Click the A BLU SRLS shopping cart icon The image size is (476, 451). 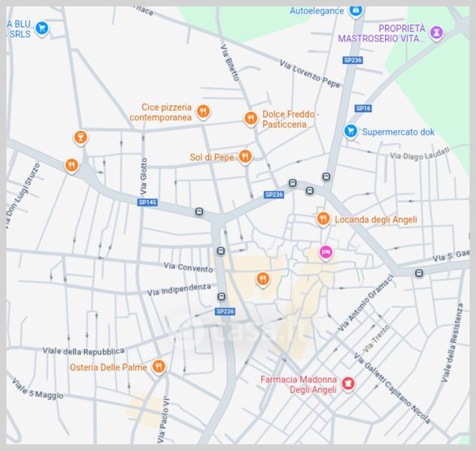pyautogui.click(x=41, y=29)
